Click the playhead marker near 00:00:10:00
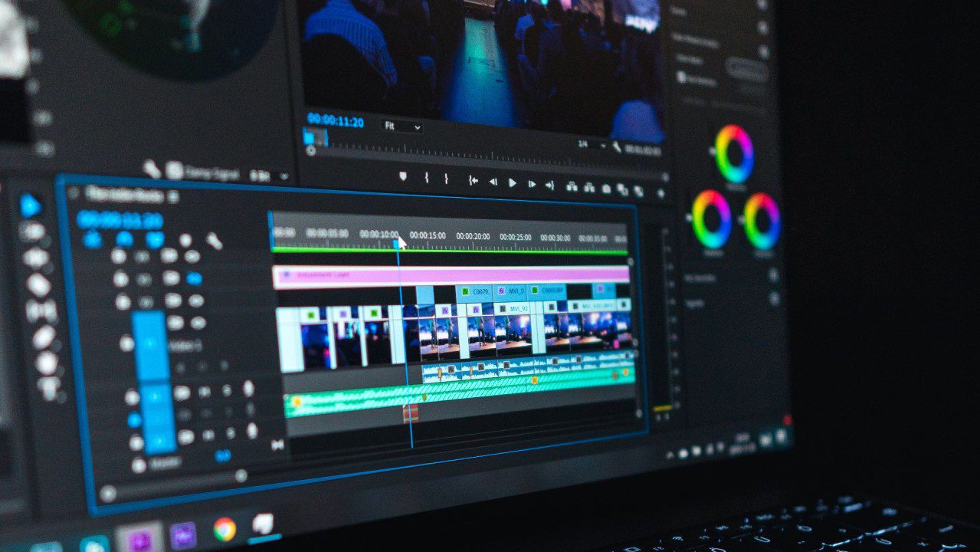This screenshot has height=552, width=980. tap(397, 242)
